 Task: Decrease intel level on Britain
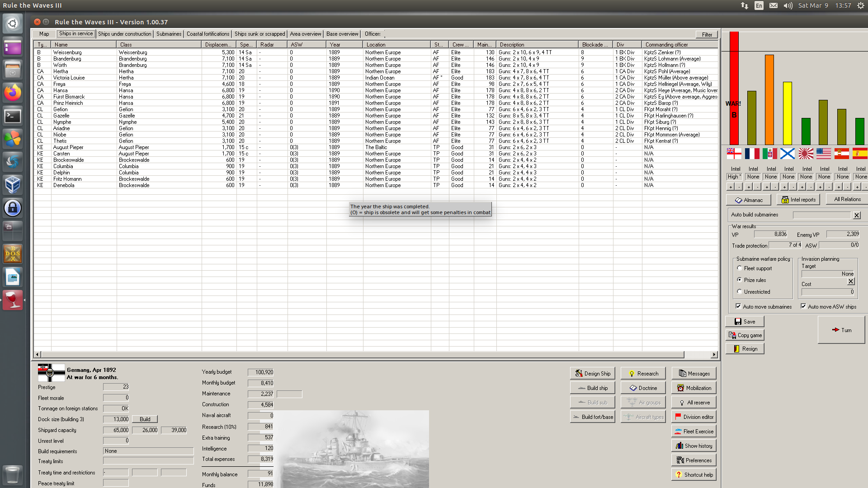point(739,187)
